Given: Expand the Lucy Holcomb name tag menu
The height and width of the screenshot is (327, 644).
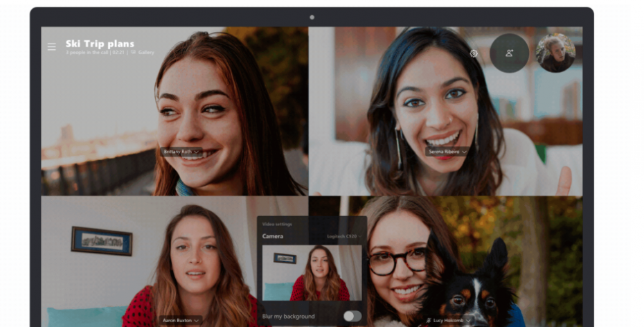Looking at the screenshot, I should point(449,321).
